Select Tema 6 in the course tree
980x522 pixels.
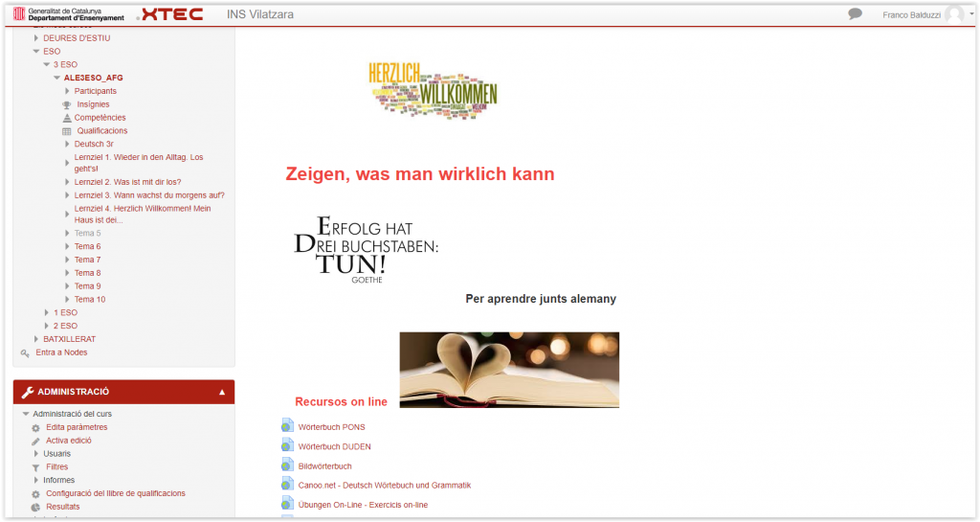point(87,246)
